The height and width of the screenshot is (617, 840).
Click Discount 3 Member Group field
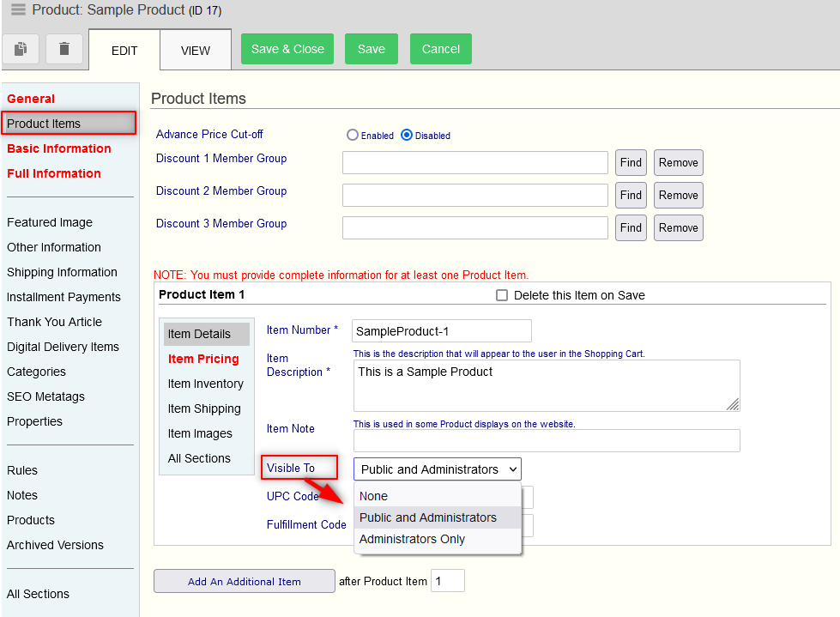click(x=475, y=228)
